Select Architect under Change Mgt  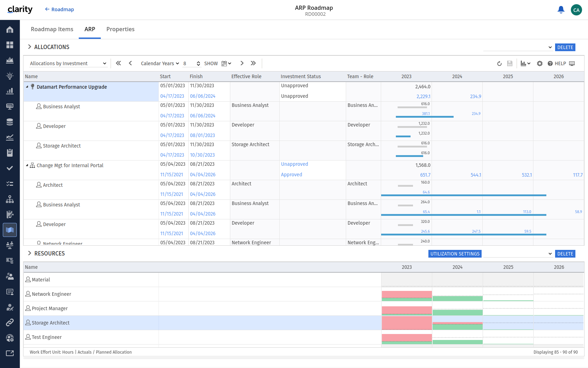[x=53, y=185]
